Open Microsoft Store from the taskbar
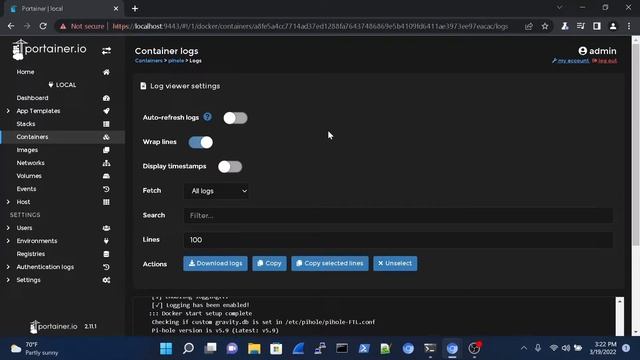Viewport: 640px width, 360px height. 276,348
